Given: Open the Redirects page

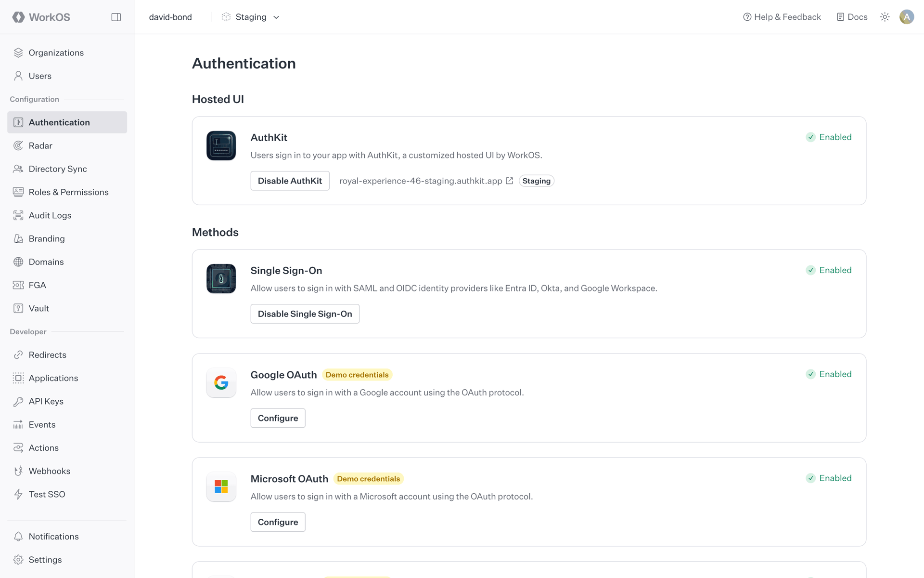Looking at the screenshot, I should coord(67,355).
